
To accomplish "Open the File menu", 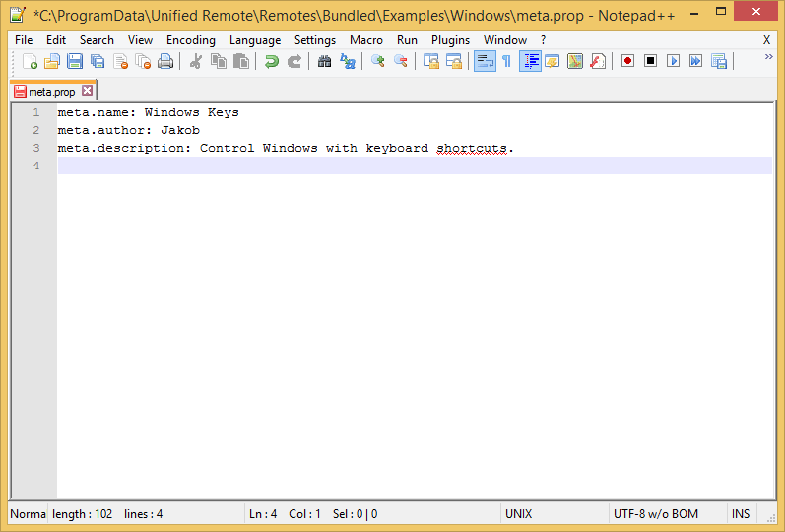I will coord(24,40).
